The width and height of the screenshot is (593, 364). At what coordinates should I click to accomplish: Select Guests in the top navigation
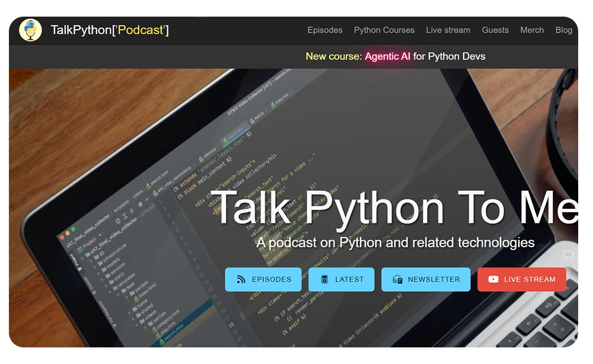click(x=495, y=30)
